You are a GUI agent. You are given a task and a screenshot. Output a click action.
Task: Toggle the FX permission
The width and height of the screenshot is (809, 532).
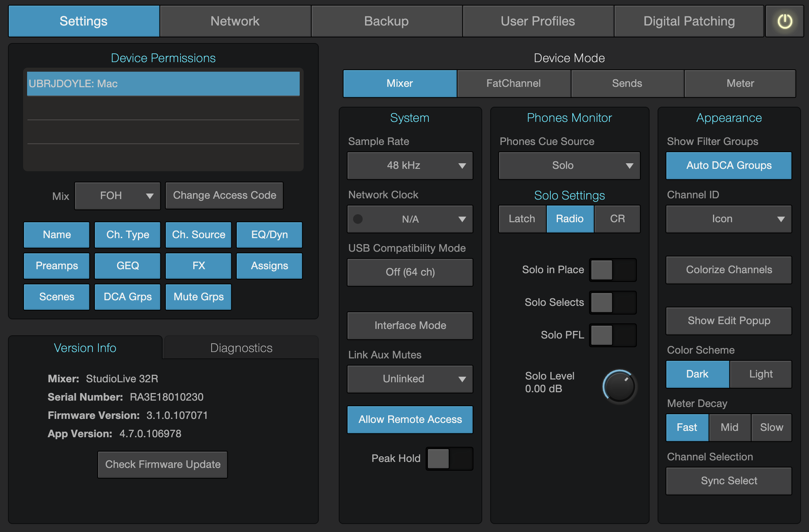click(198, 266)
